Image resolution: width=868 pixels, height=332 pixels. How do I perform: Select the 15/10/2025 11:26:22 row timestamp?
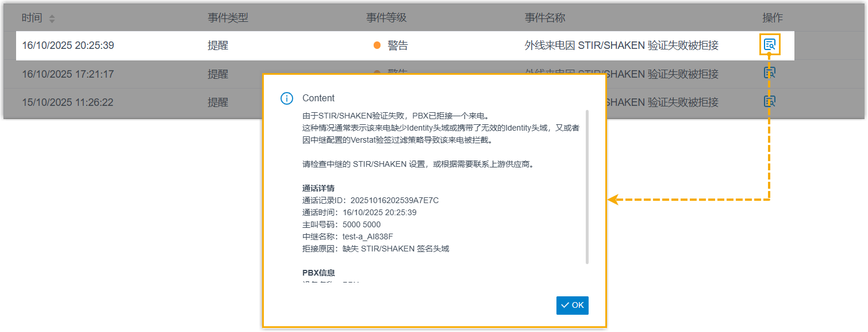(68, 102)
